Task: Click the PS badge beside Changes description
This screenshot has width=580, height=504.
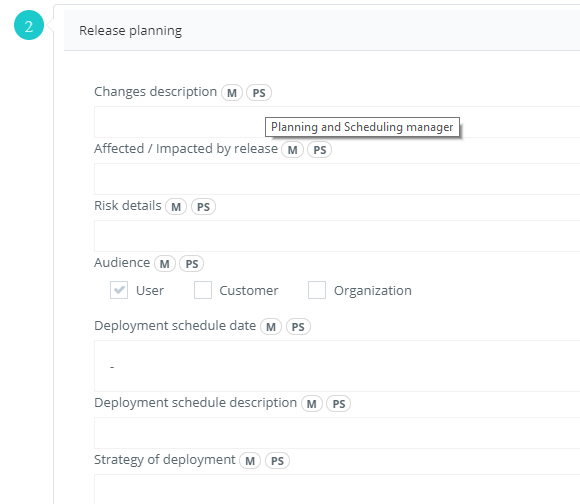Action: coord(259,92)
